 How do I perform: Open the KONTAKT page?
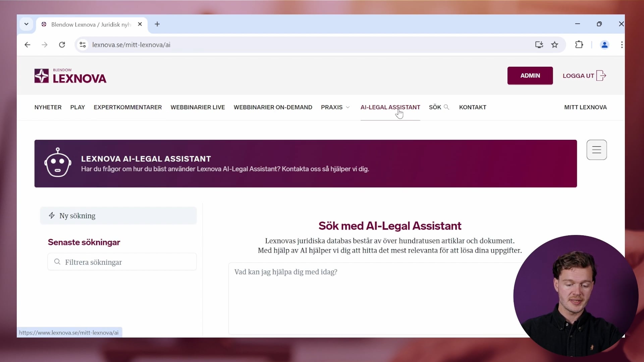(473, 107)
